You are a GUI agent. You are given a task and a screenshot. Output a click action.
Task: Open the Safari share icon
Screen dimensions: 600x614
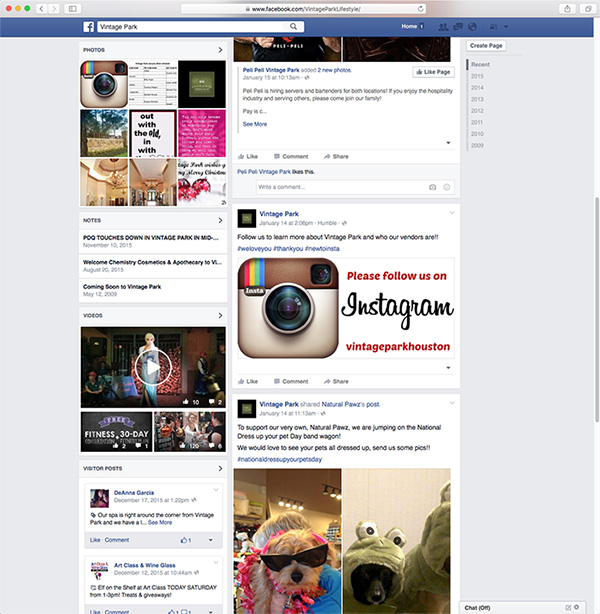click(567, 9)
